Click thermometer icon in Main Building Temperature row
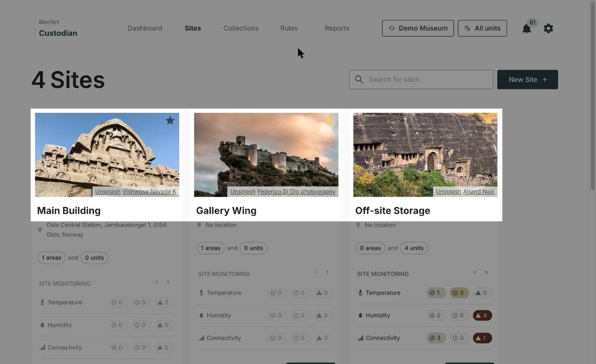This screenshot has width=596, height=364. 42,303
